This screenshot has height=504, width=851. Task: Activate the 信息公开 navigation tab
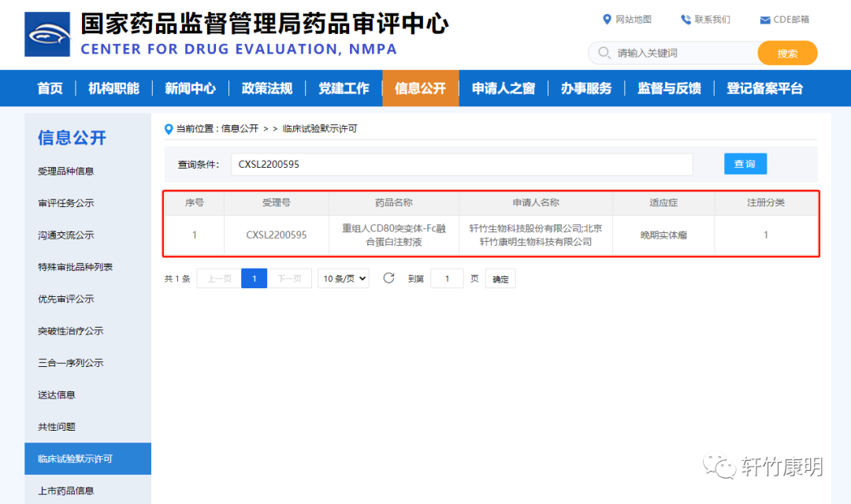(x=420, y=88)
